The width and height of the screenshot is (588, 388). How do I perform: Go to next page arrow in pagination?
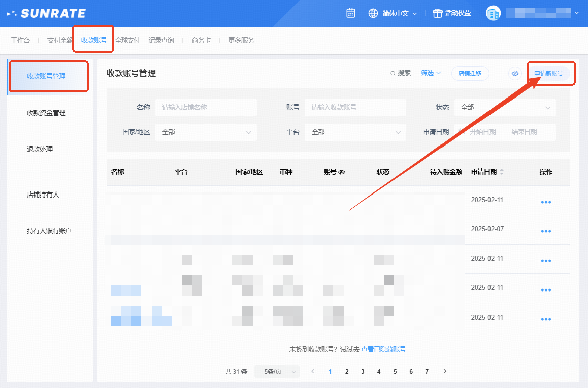[x=445, y=371]
